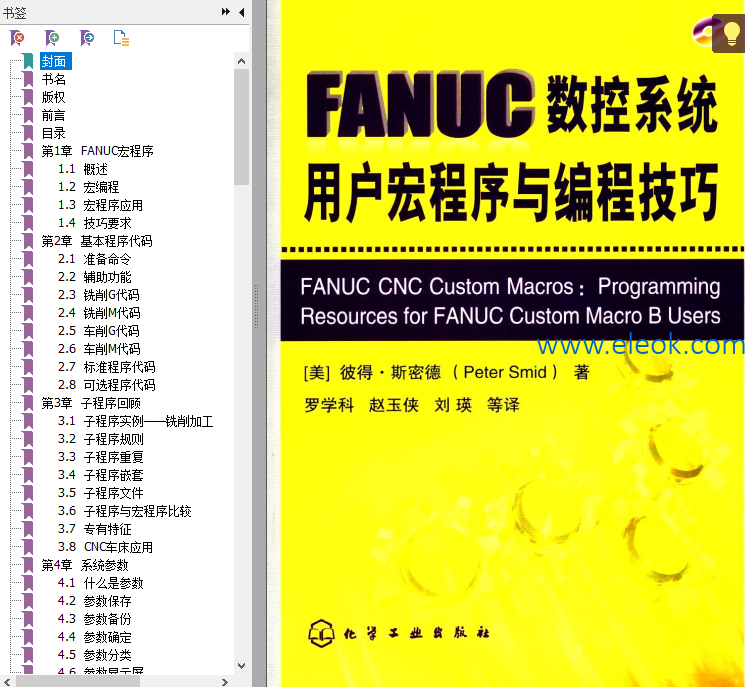This screenshot has height=687, width=745.
Task: Click the delete bookmark icon
Action: tap(17, 38)
